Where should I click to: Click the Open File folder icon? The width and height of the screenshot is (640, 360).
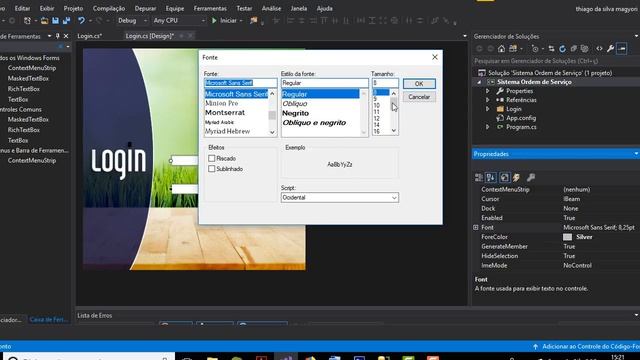click(x=44, y=20)
